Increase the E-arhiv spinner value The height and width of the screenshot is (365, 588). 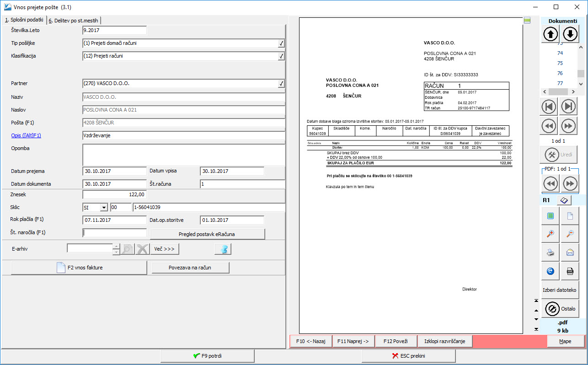coord(116,246)
